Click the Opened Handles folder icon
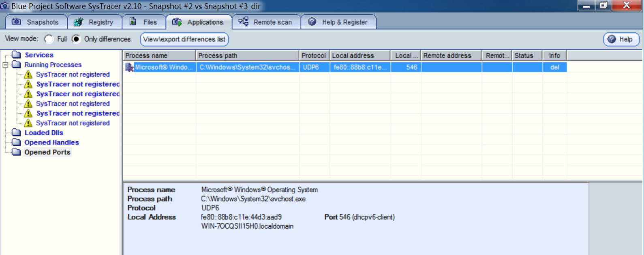The height and width of the screenshot is (255, 644). coord(16,142)
